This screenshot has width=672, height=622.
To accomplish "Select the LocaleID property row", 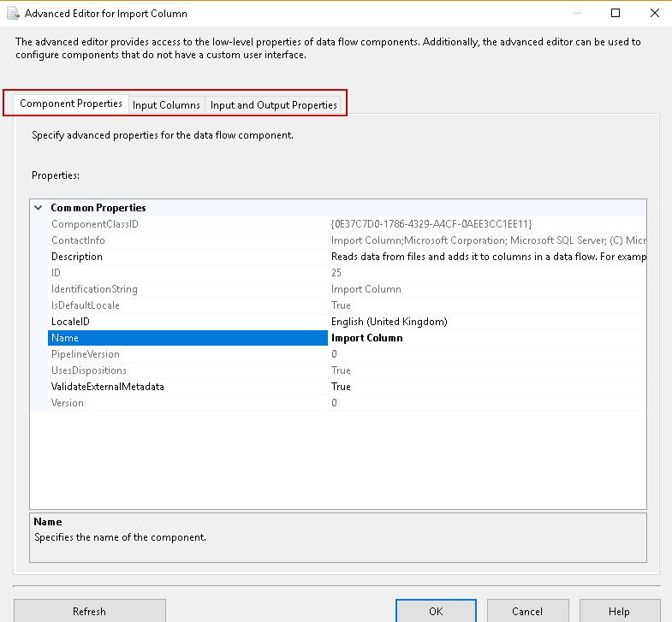I will pyautogui.click(x=70, y=322).
